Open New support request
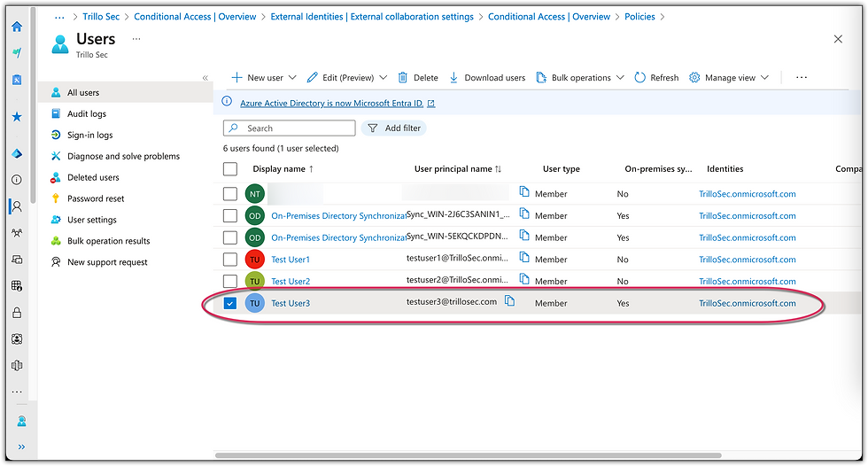 point(107,261)
